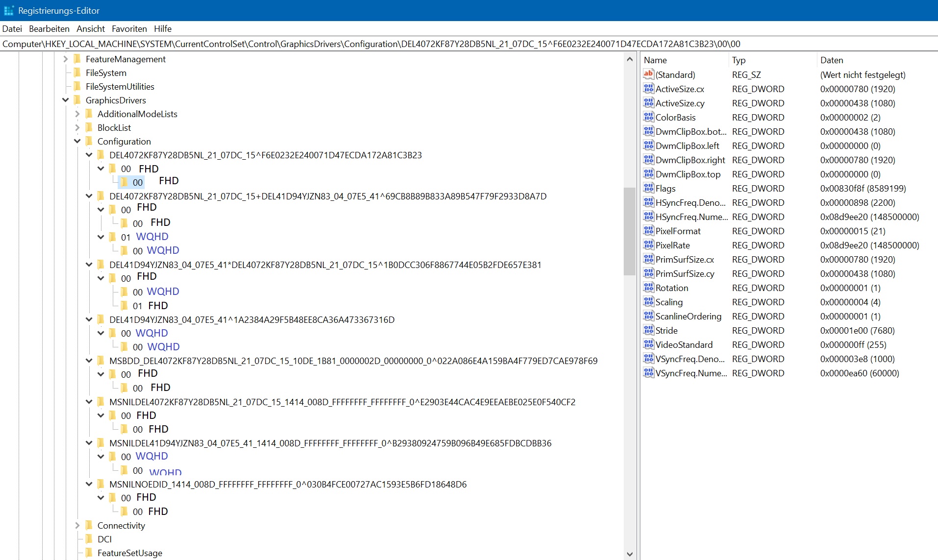Click the Stride REG_DWORD icon

648,330
